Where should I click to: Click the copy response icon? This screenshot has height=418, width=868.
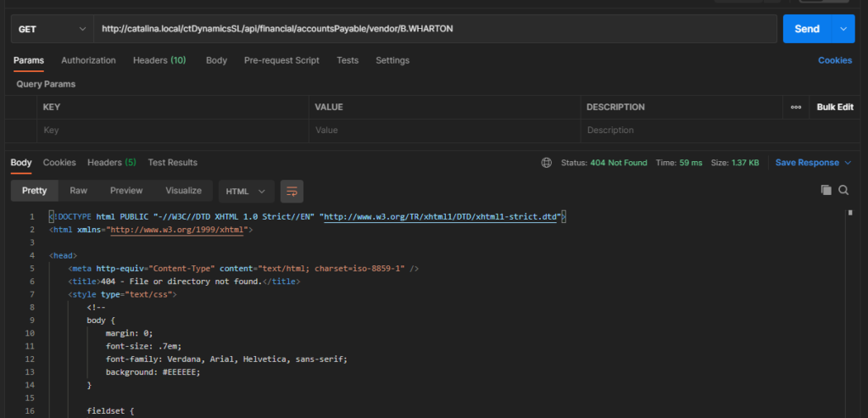(826, 190)
